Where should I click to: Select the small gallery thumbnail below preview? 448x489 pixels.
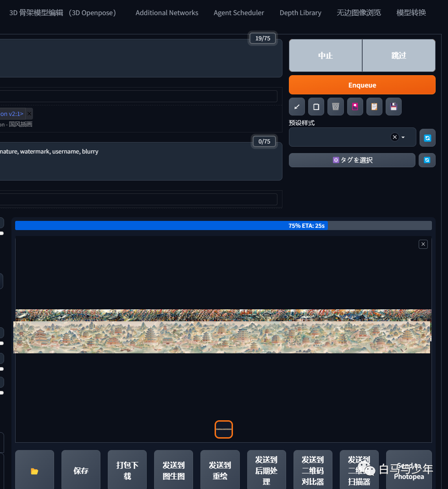(224, 429)
